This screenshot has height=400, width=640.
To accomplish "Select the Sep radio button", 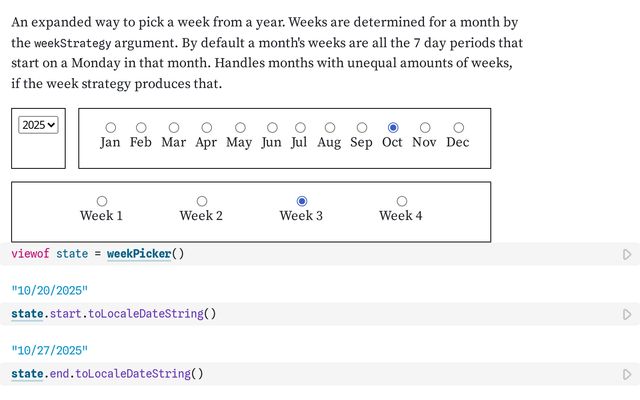I will (x=361, y=128).
